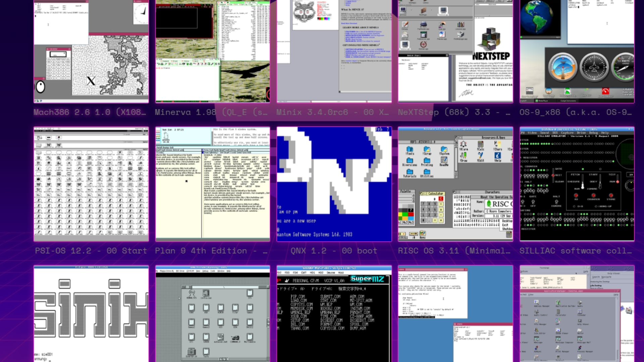This screenshot has width=644, height=362.
Task: Click the 'RISC OS 3.11 (Minimal...' caption
Action: coord(454,251)
